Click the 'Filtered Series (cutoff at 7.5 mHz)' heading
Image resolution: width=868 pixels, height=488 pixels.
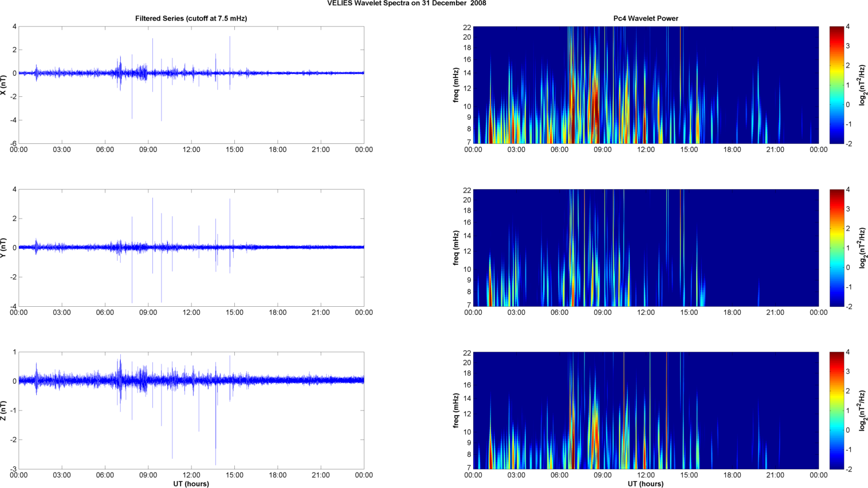191,18
